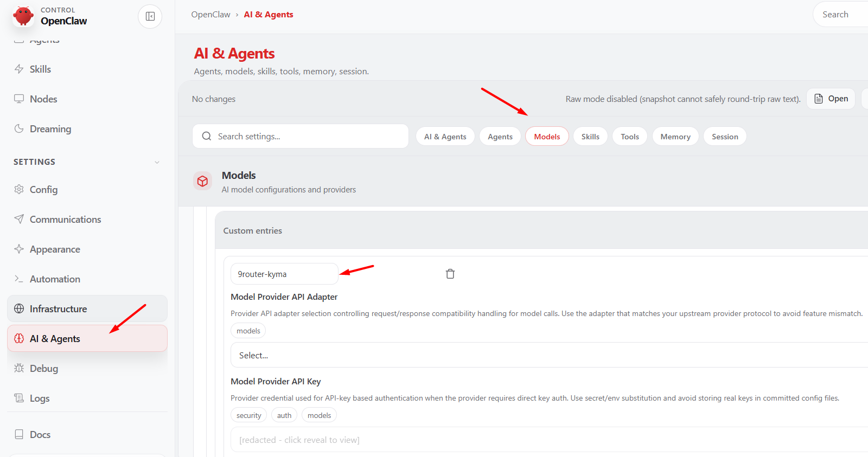Open Appearance settings
868x457 pixels.
[87, 249]
